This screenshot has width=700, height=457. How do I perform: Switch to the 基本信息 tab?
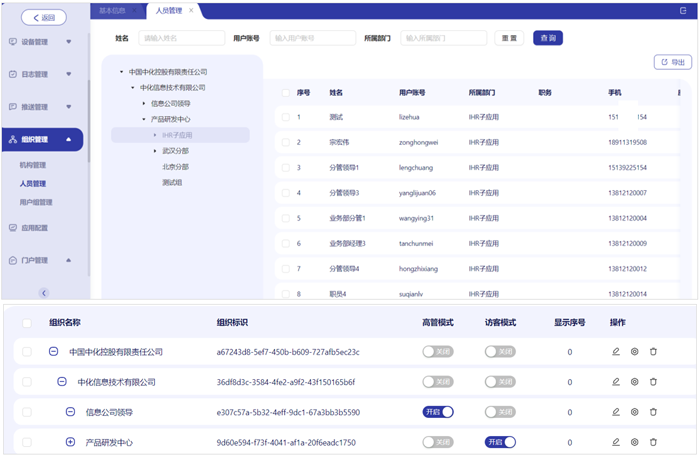[x=113, y=10]
